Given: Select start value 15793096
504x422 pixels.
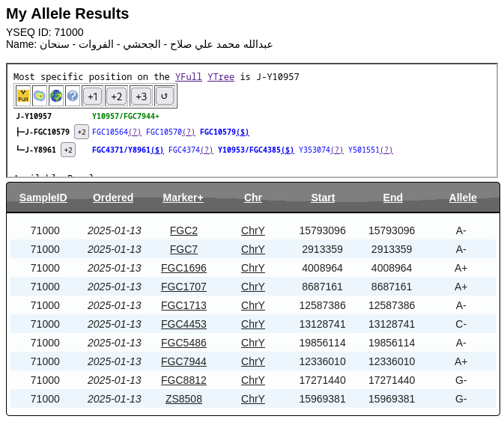Looking at the screenshot, I should click(x=322, y=230).
